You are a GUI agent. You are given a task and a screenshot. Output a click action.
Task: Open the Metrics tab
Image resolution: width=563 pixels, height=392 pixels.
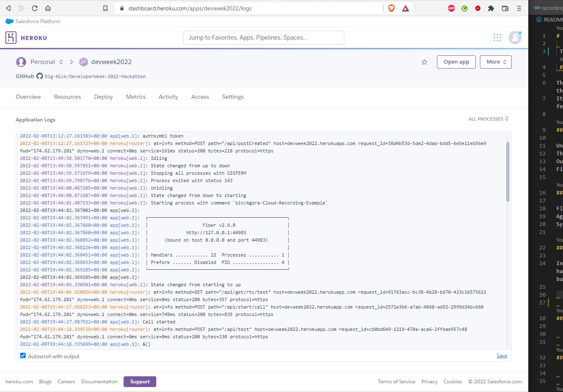136,97
